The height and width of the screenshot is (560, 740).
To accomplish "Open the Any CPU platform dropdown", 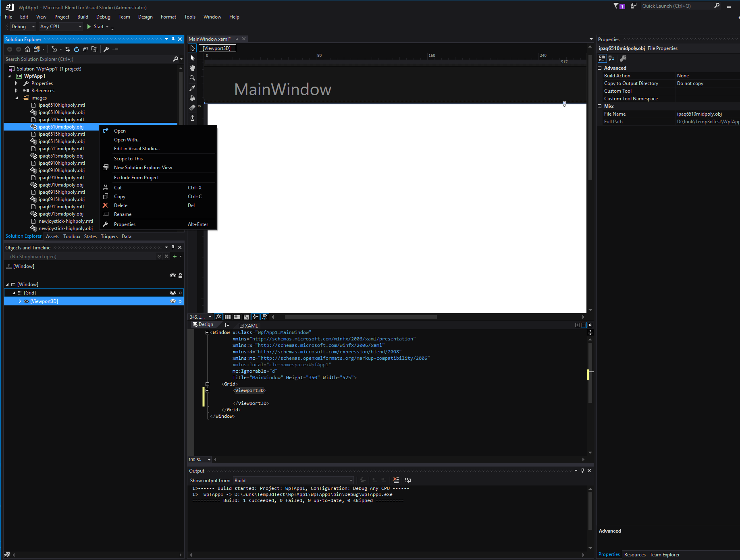I will [x=61, y=27].
